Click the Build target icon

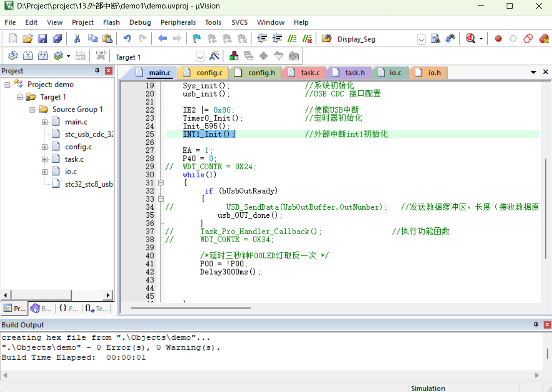tap(28, 56)
